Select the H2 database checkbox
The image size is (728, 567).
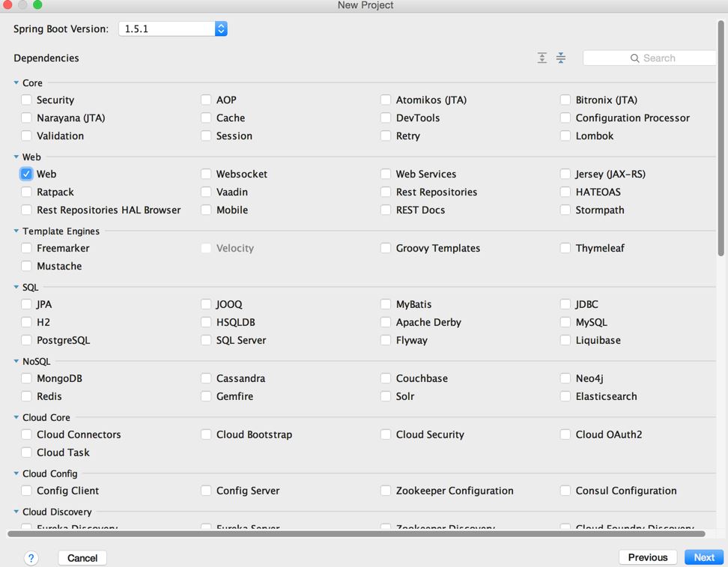[x=26, y=322]
